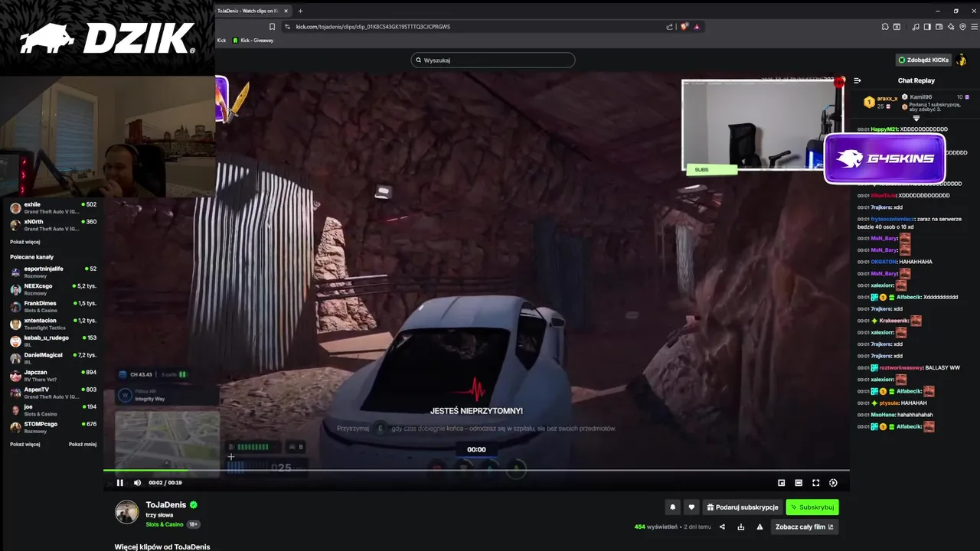Share the clip via share icon
Image resolution: width=980 pixels, height=551 pixels.
pos(722,527)
